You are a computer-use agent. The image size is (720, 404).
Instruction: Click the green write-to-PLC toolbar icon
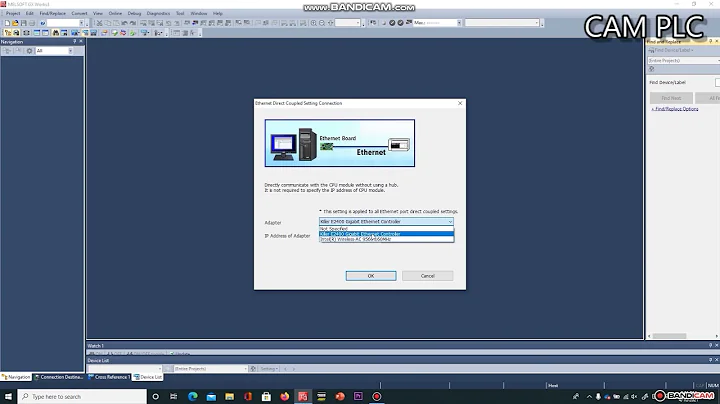pos(115,33)
